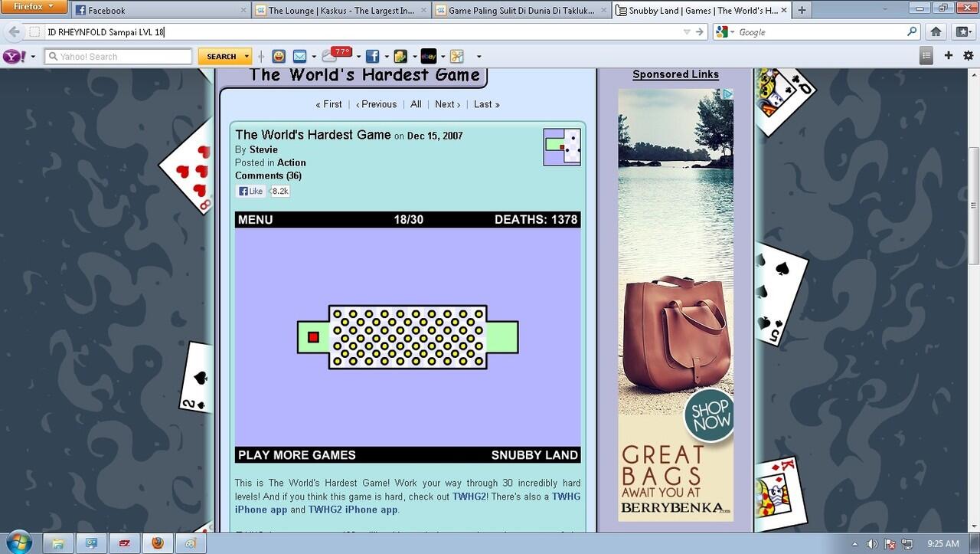
Task: Click the Facebook Like button
Action: [x=250, y=192]
